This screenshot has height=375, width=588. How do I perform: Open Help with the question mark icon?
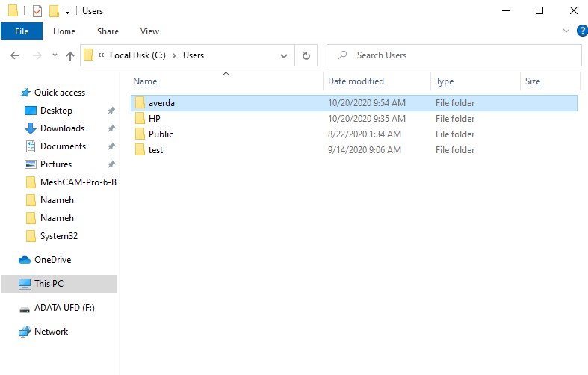582,31
